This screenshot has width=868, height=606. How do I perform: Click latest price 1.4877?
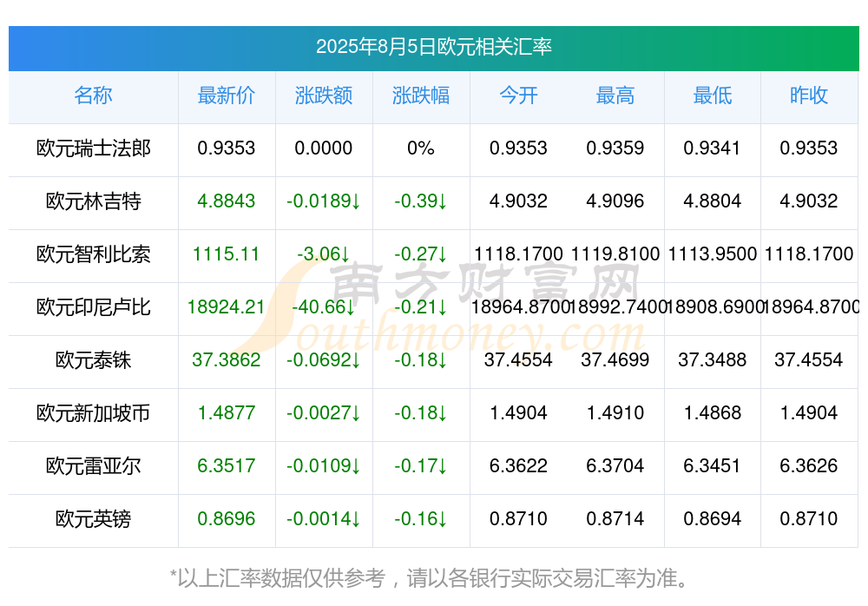pyautogui.click(x=226, y=413)
